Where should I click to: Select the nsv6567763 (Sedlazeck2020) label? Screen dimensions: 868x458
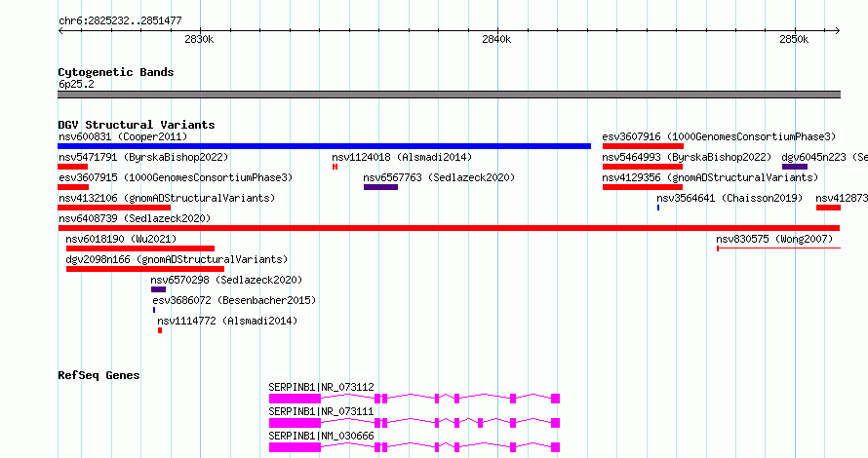(x=439, y=177)
